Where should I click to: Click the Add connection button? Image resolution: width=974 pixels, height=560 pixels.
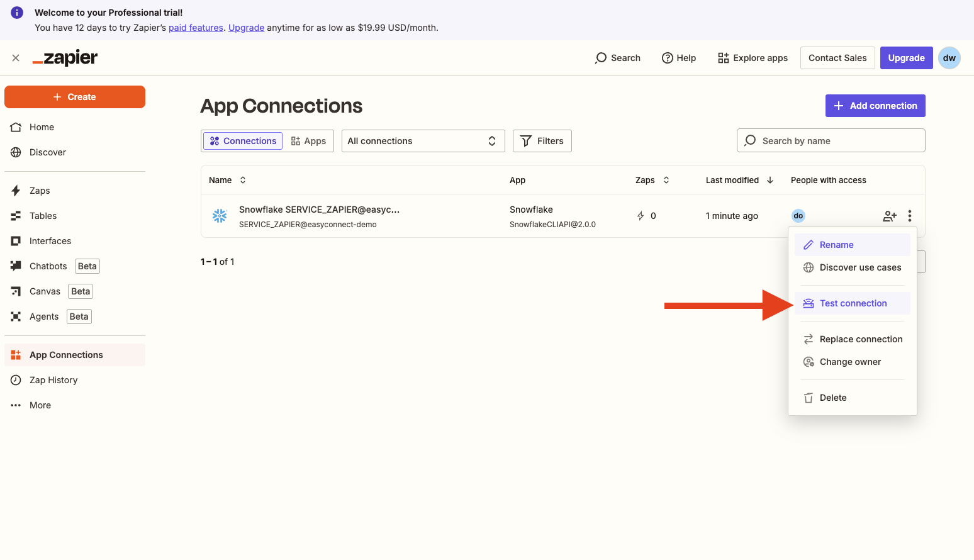(x=875, y=106)
